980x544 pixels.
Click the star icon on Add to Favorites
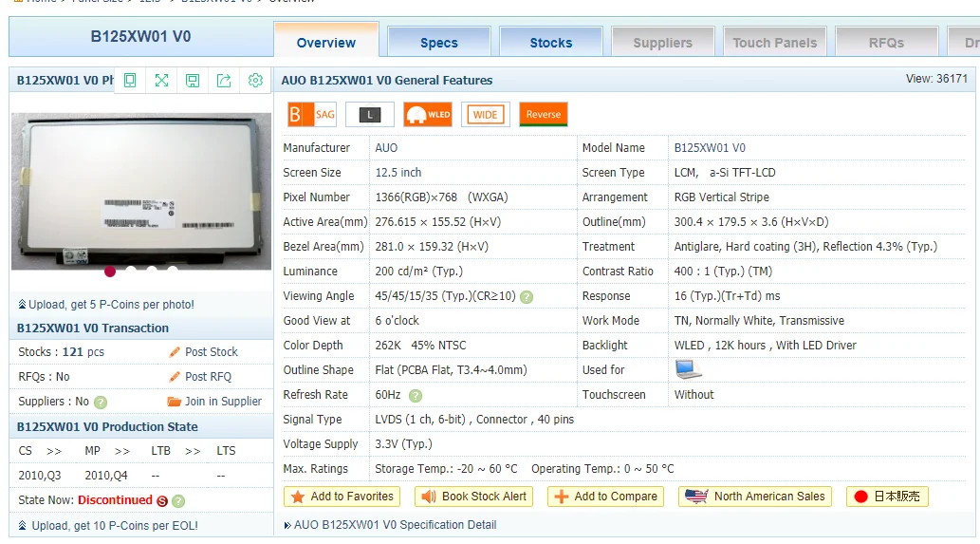[298, 497]
